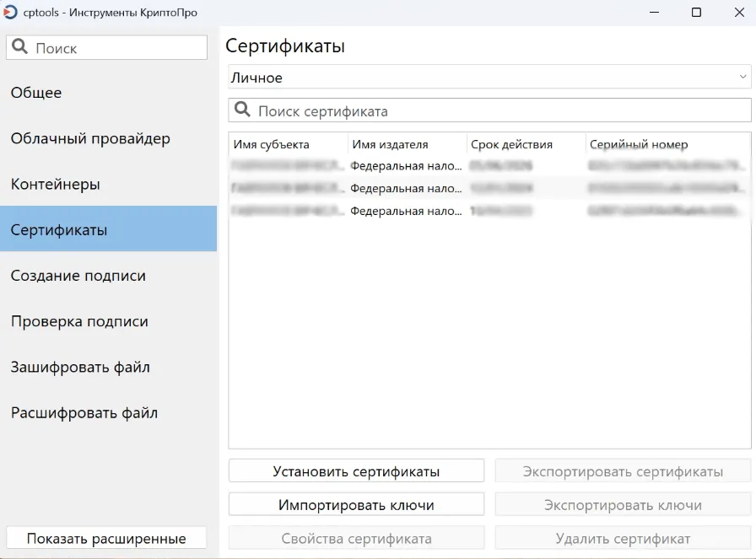Screen dimensions: 756x559
Task: Expand the Личное certificate store dropdown
Action: [x=742, y=77]
